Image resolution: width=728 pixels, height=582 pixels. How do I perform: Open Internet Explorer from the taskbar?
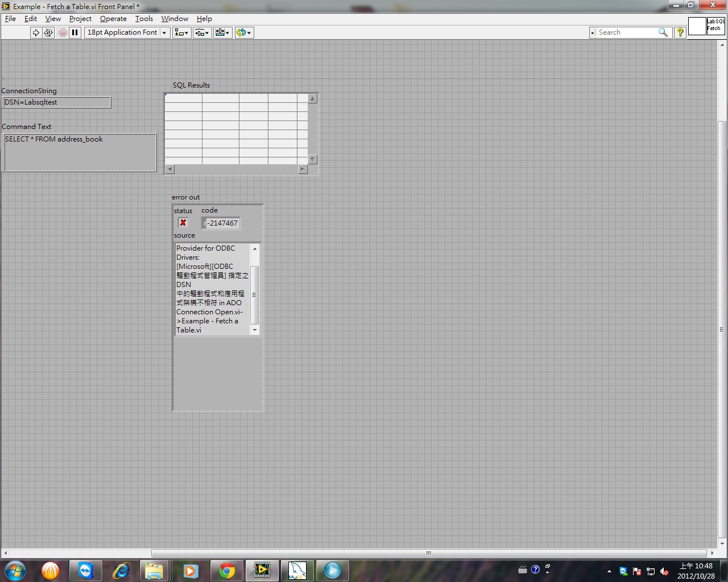click(x=121, y=570)
